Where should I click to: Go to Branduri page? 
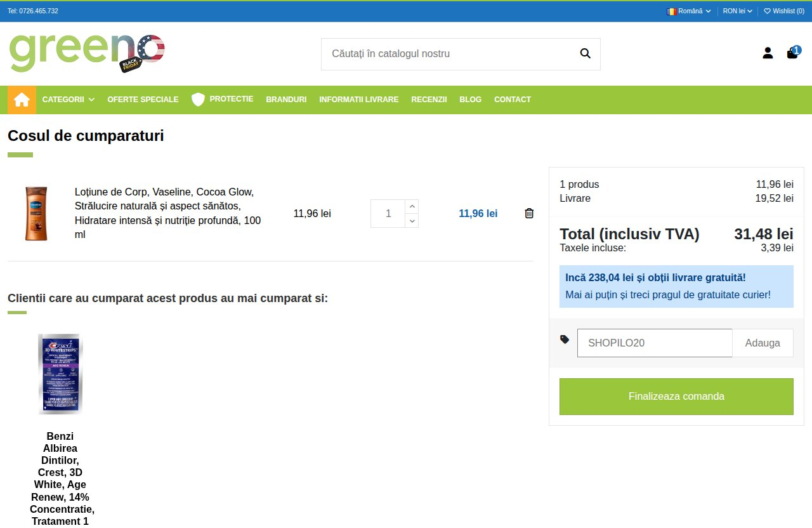[286, 100]
